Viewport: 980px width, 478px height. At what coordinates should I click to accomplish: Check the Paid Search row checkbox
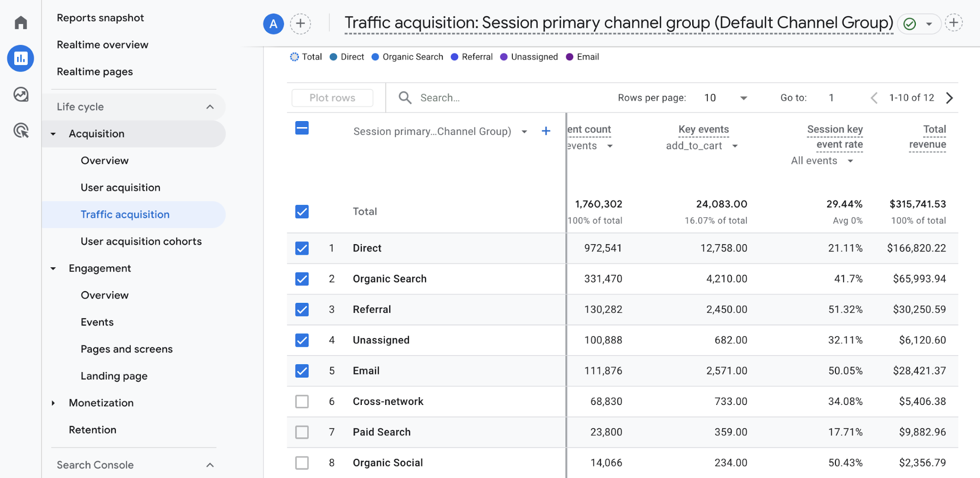pos(302,432)
